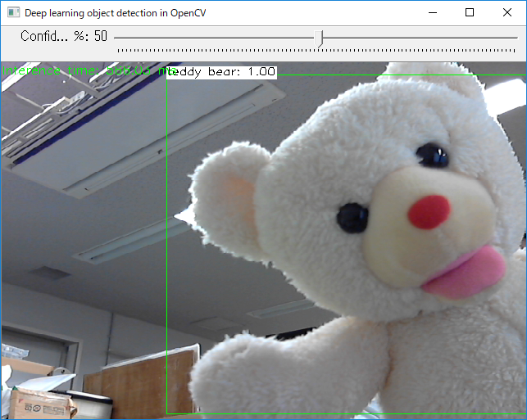Maximize the OpenCV detection window

(470, 13)
